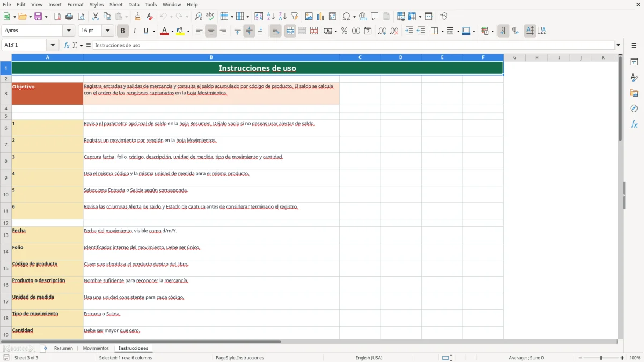Screen dimensions: 644x362
Task: Switch to the Movimientos sheet tab
Action: click(x=96, y=348)
